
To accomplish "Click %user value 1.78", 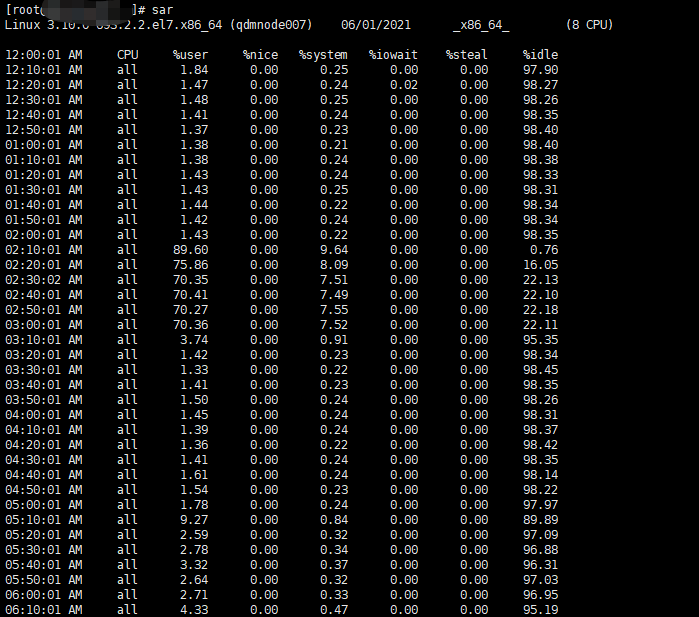I will [194, 505].
